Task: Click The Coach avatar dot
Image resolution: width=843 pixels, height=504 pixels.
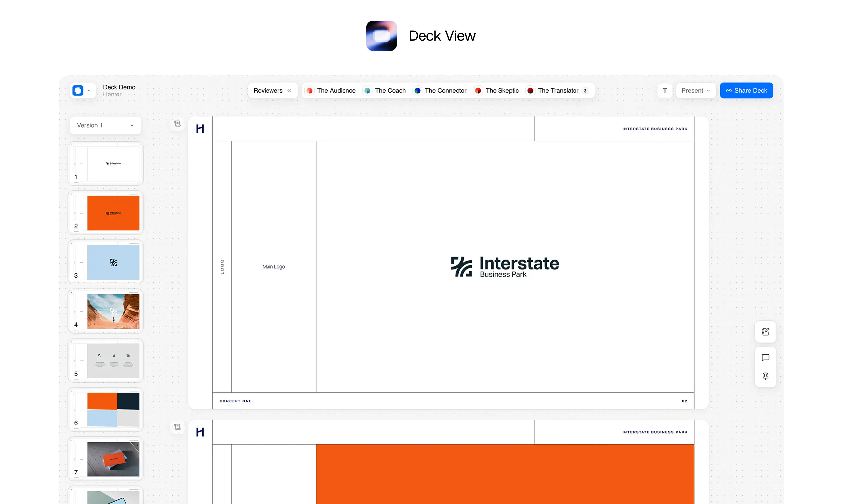Action: [367, 90]
